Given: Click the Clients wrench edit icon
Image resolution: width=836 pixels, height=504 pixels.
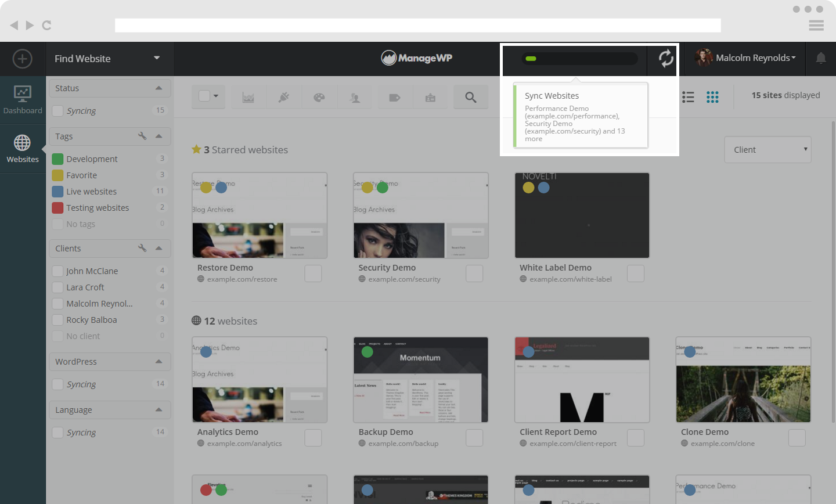Looking at the screenshot, I should [x=142, y=248].
